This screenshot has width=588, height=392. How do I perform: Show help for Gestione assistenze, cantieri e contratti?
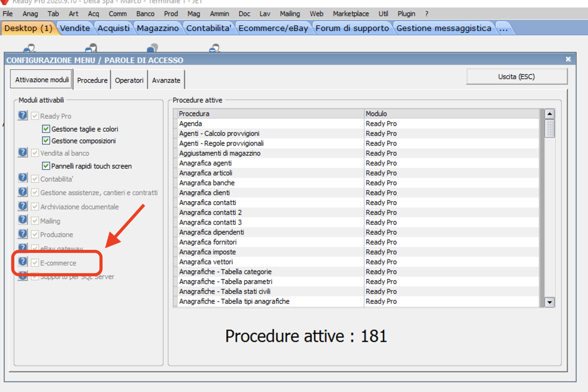point(23,192)
